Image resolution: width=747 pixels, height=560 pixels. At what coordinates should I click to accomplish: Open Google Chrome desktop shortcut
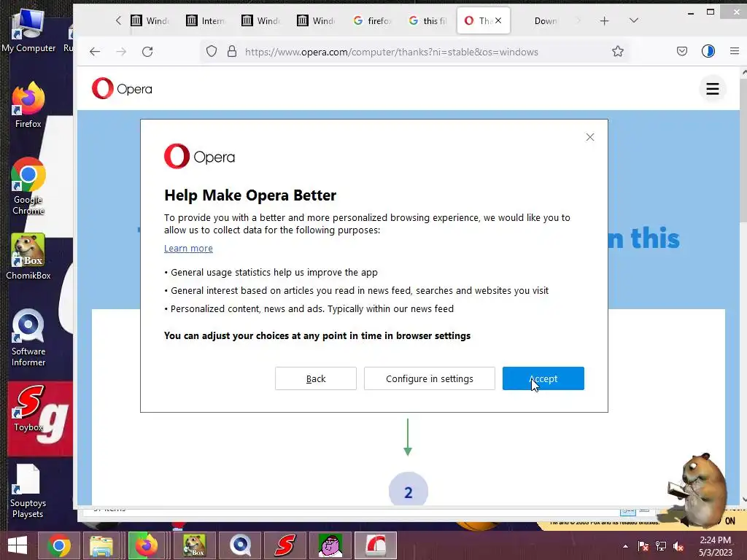[x=28, y=187]
